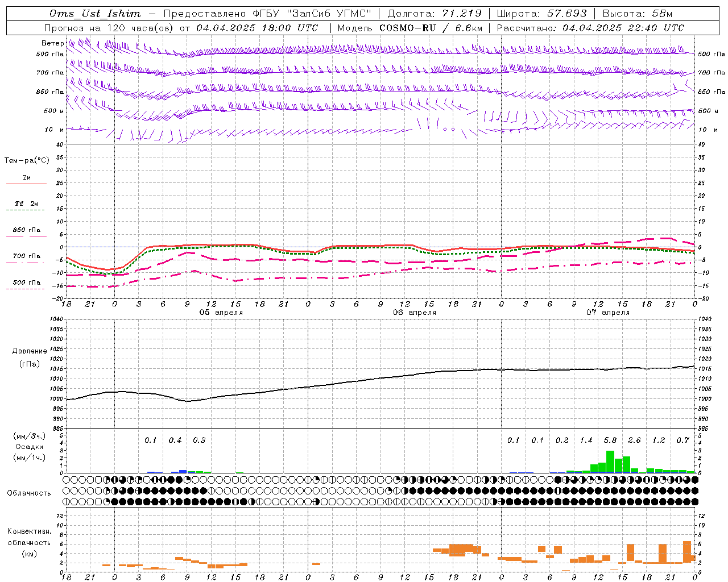Click the 700 гПа temperature legend entry

(27, 256)
